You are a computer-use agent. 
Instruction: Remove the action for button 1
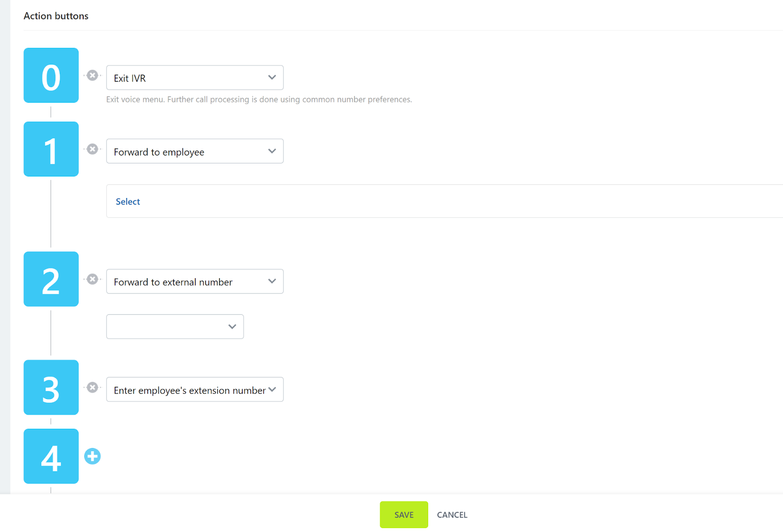pyautogui.click(x=92, y=149)
